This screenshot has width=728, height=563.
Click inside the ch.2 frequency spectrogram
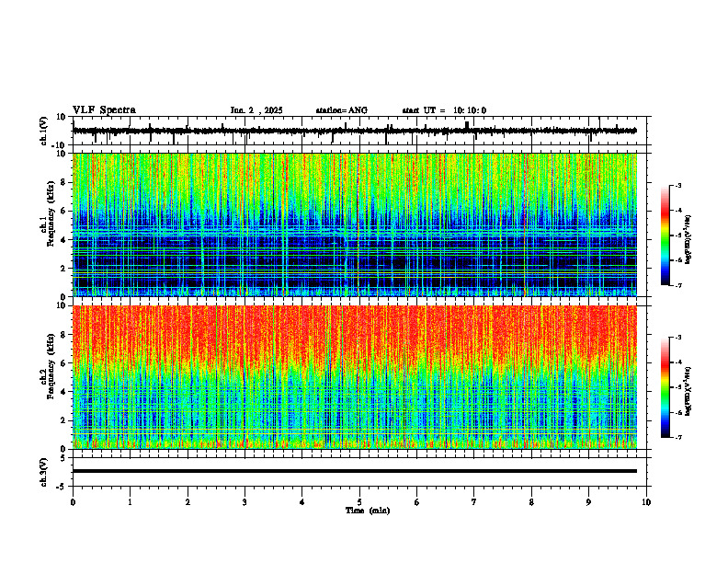tap(355, 377)
